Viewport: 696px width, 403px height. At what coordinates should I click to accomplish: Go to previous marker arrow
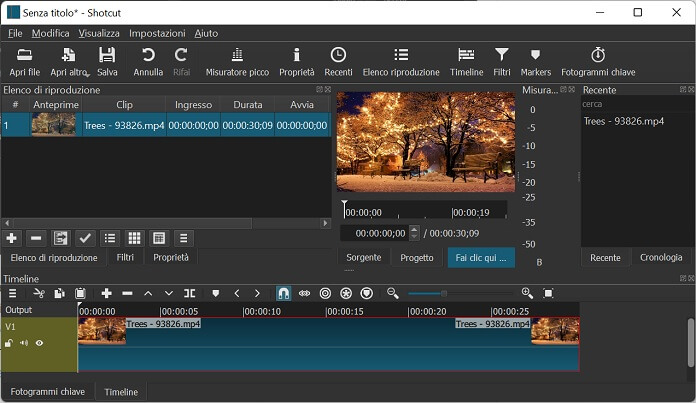pos(237,293)
